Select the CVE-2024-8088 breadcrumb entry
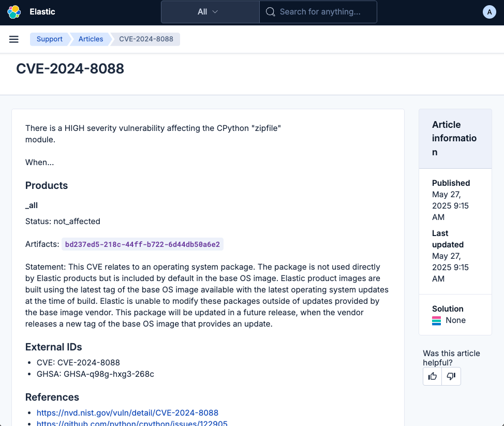The height and width of the screenshot is (426, 504). (x=145, y=39)
